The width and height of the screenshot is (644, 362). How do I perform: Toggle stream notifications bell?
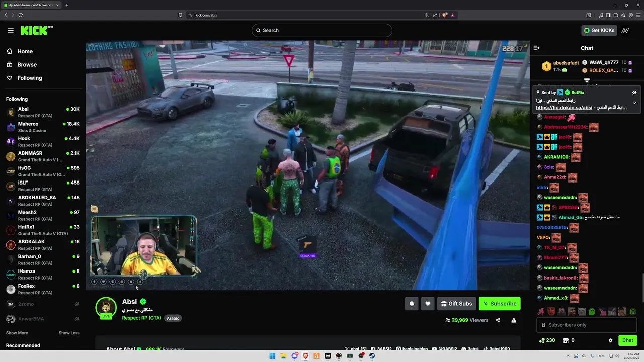point(412,304)
